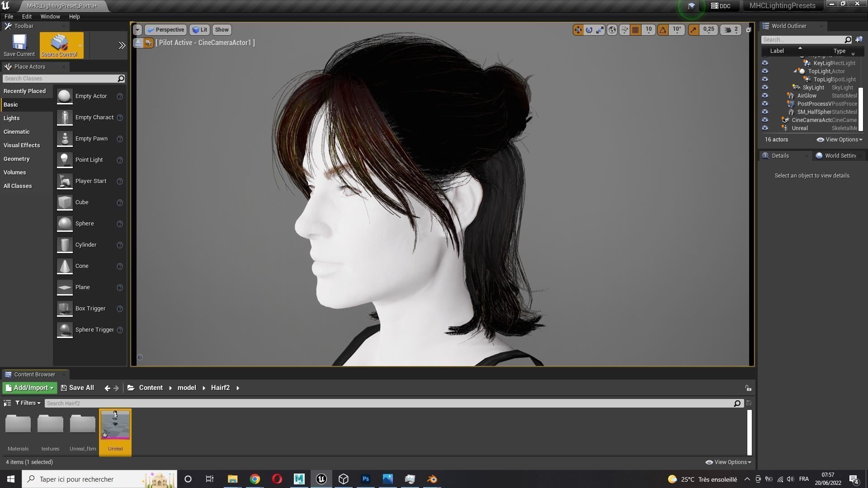868x488 pixels.
Task: Open the File menu
Action: pos(9,16)
